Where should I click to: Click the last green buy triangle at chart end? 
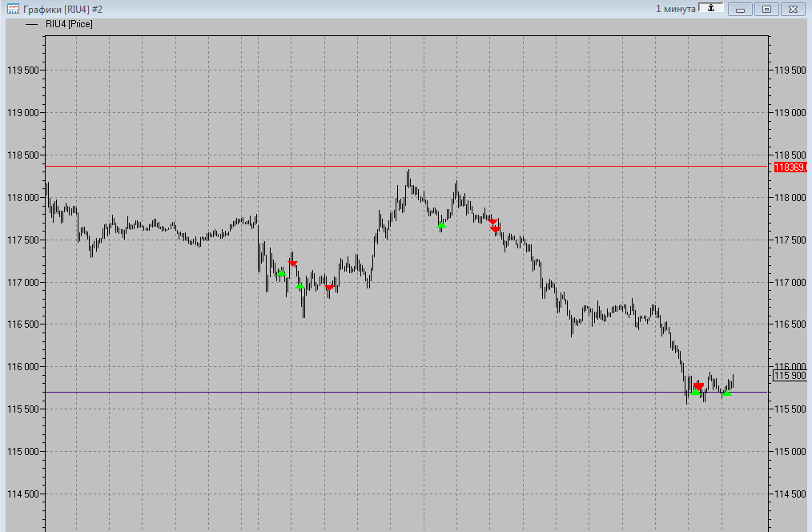(726, 393)
